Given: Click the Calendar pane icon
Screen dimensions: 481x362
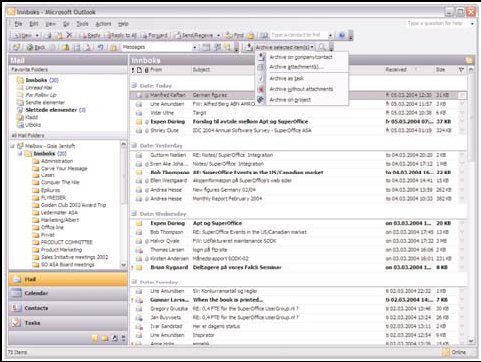Looking at the screenshot, I should click(x=16, y=293).
